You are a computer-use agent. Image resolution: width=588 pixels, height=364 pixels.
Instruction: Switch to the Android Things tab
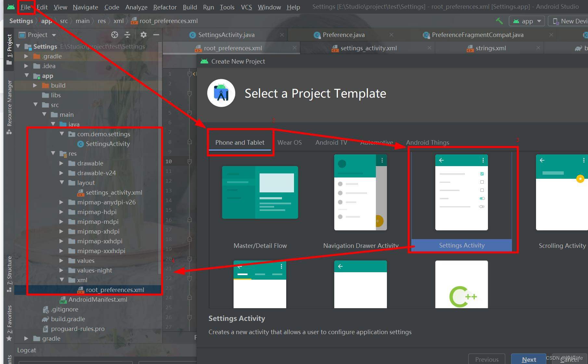tap(428, 142)
